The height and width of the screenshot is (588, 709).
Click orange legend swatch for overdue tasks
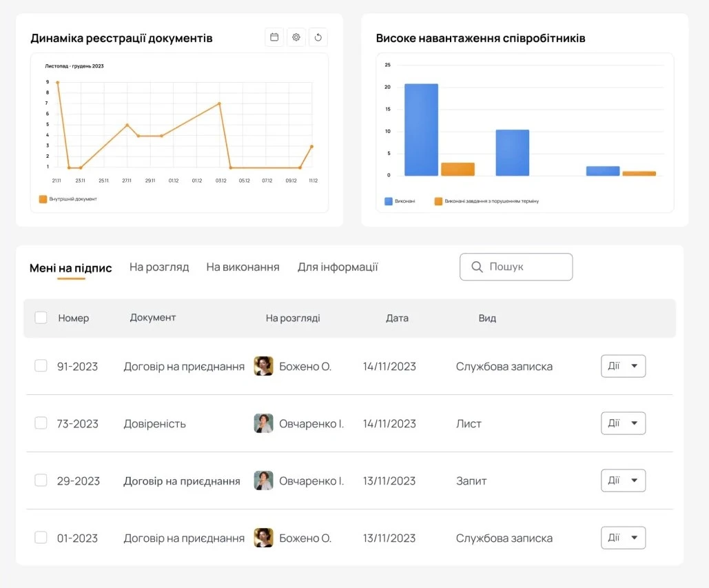point(438,201)
